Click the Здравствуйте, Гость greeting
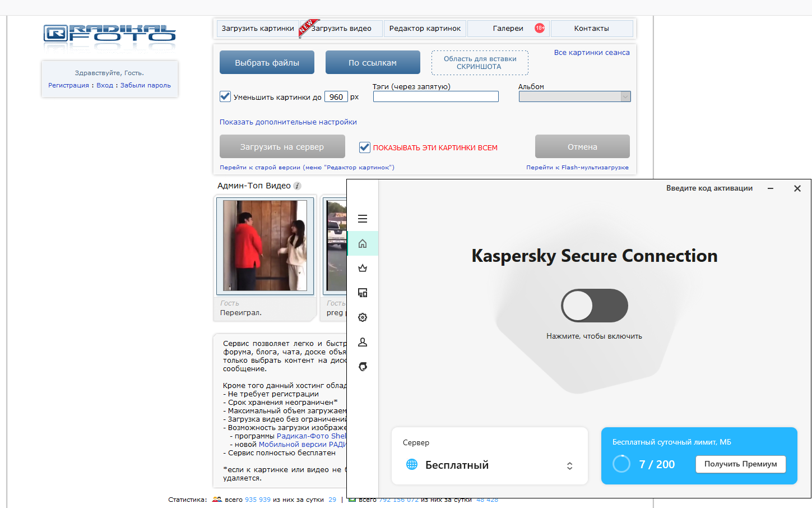This screenshot has height=508, width=812. (x=109, y=73)
